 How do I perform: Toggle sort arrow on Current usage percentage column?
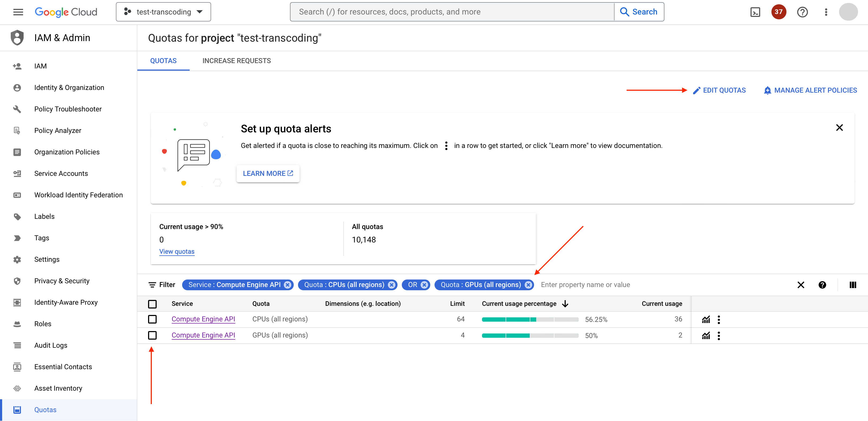click(x=565, y=304)
